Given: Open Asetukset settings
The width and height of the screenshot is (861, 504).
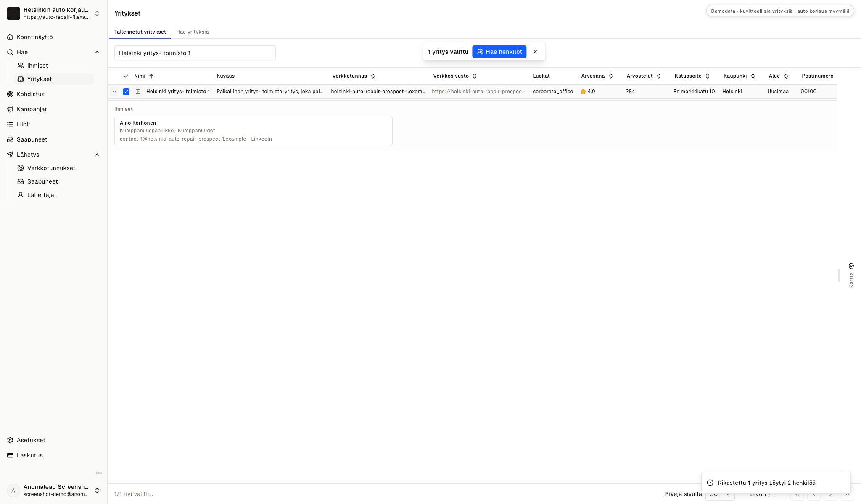Looking at the screenshot, I should coord(31,440).
